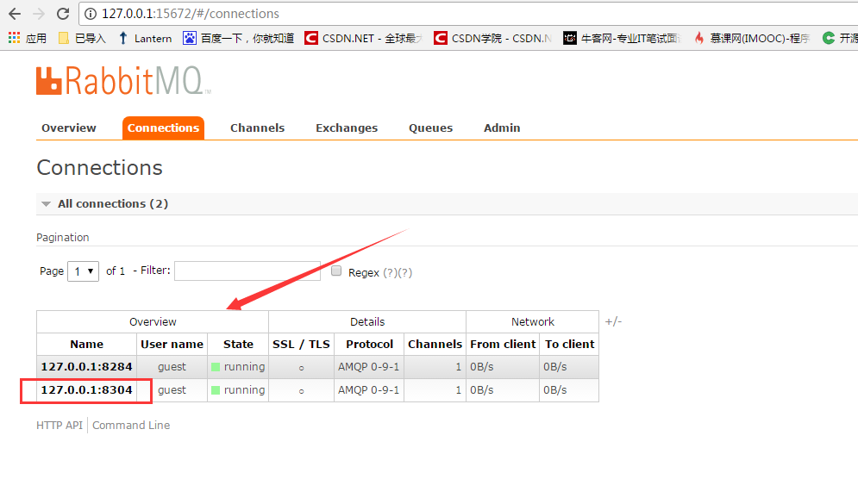This screenshot has width=858, height=504.
Task: Click running state of 127.0.0.1:8304
Action: (x=238, y=389)
